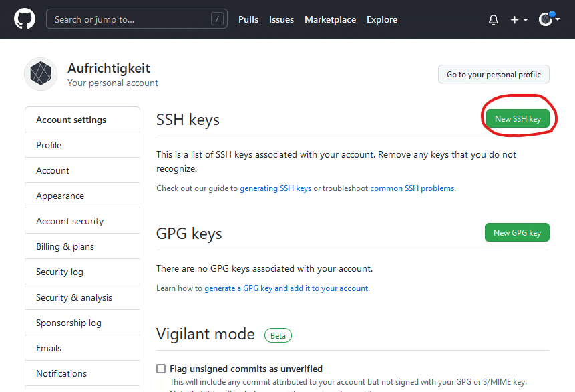Open Sponsorship log page

pos(83,323)
